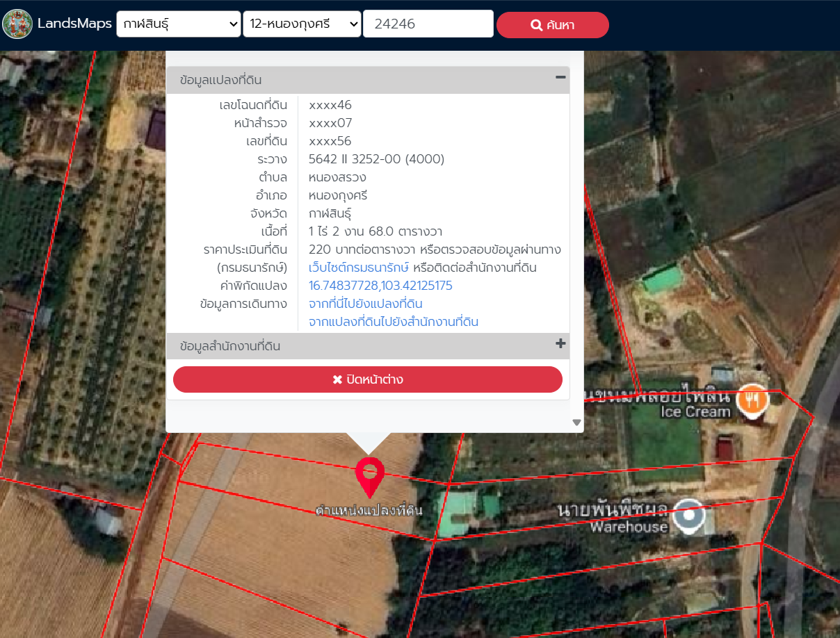This screenshot has width=840, height=638.
Task: Click the scroll down arrow in popup
Action: (576, 422)
